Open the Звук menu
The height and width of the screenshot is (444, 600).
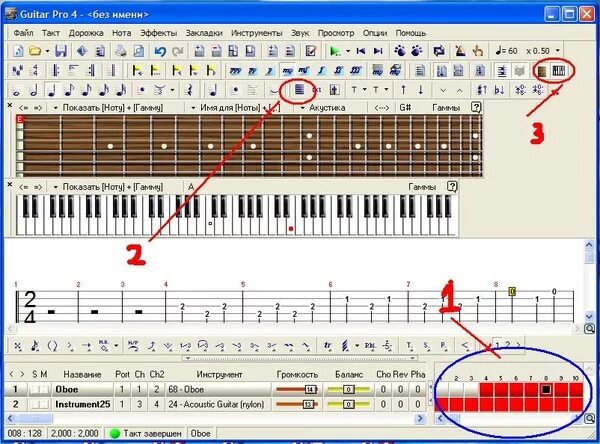tap(300, 33)
